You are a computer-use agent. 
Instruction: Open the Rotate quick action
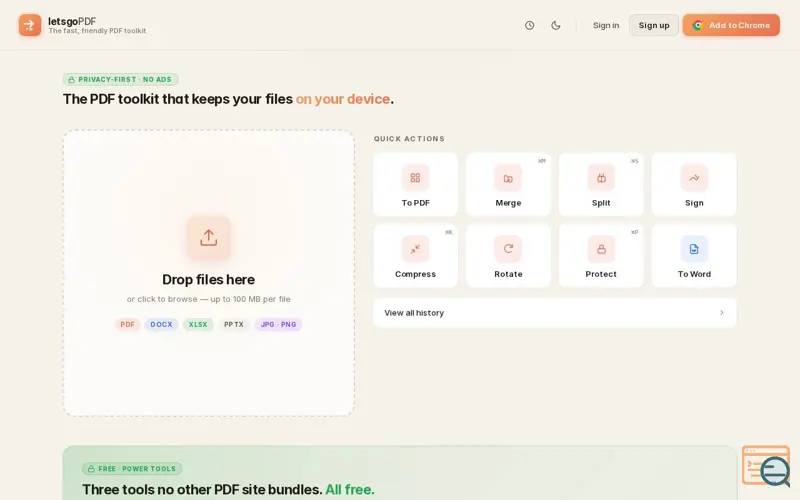pyautogui.click(x=508, y=256)
